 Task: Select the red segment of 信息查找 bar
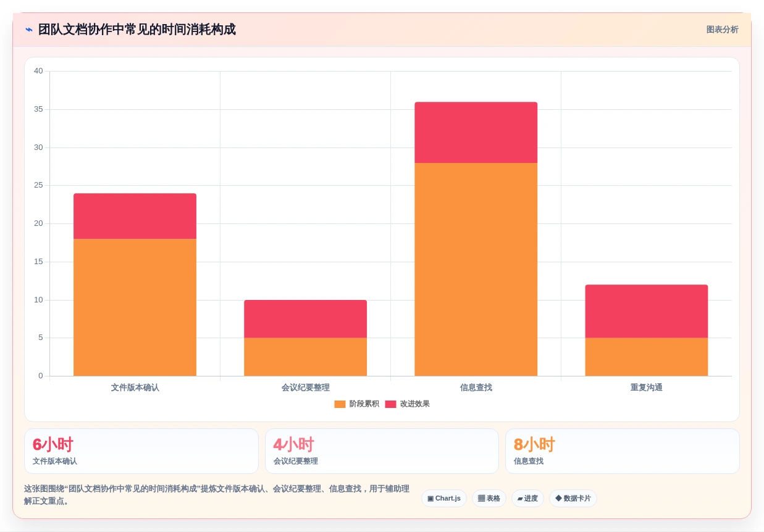tap(476, 133)
